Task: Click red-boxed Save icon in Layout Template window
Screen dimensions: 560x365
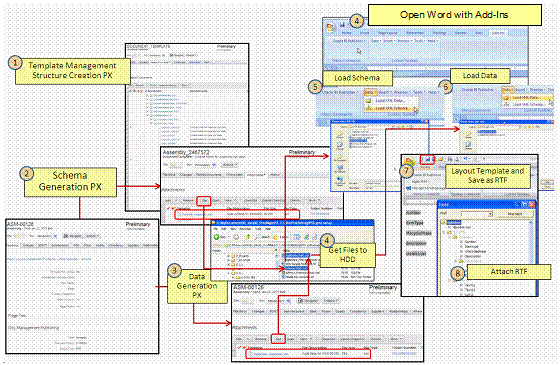Action: pos(428,159)
